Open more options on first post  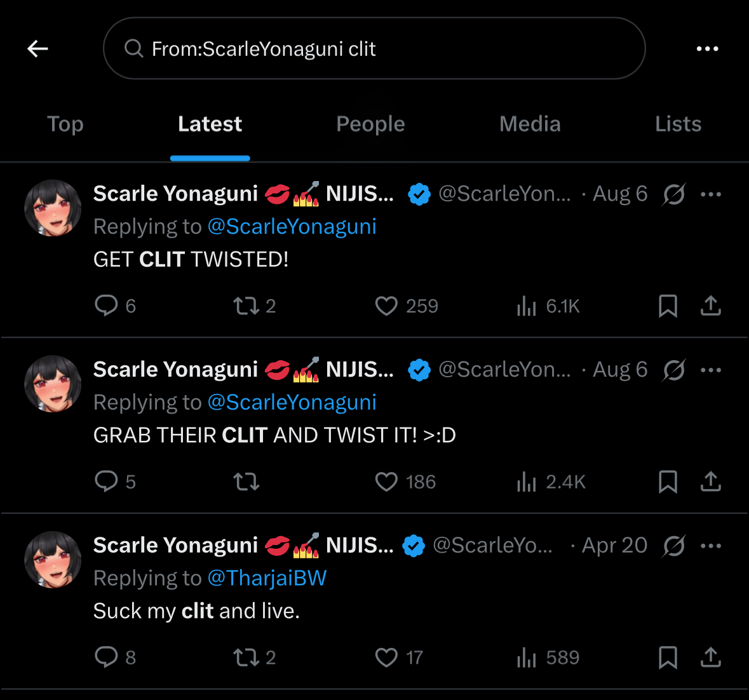point(711,194)
